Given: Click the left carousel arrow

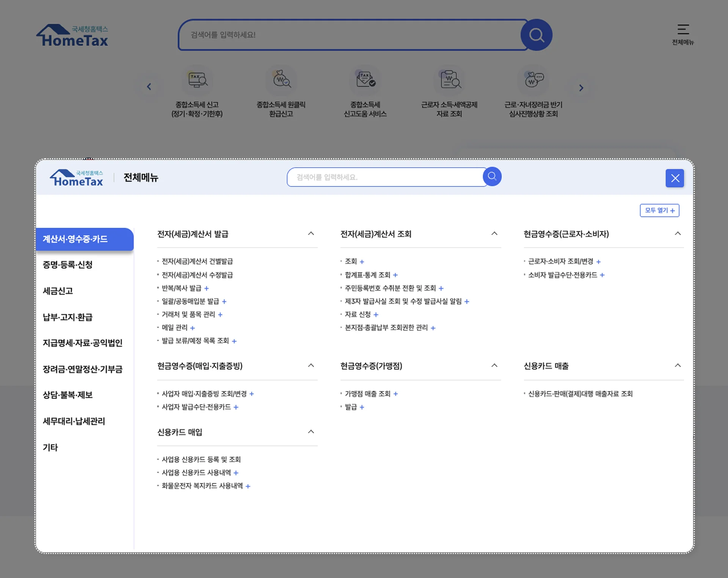Looking at the screenshot, I should [149, 87].
